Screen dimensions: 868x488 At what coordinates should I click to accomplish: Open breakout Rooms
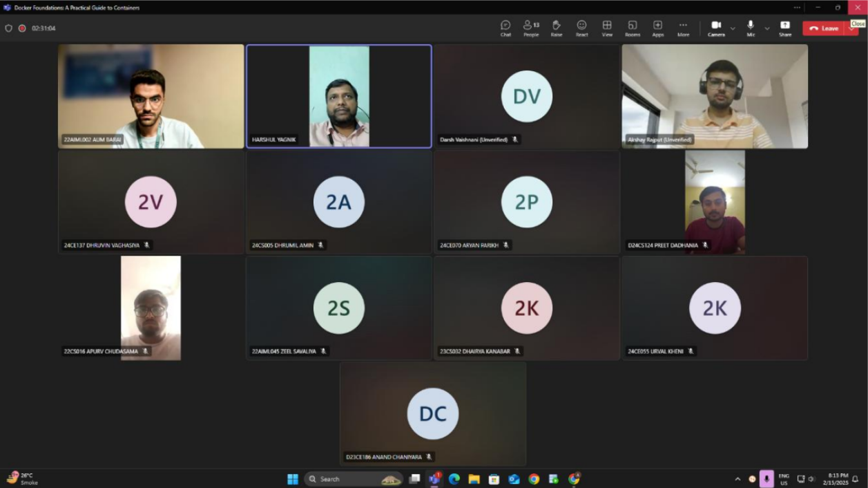(x=633, y=28)
